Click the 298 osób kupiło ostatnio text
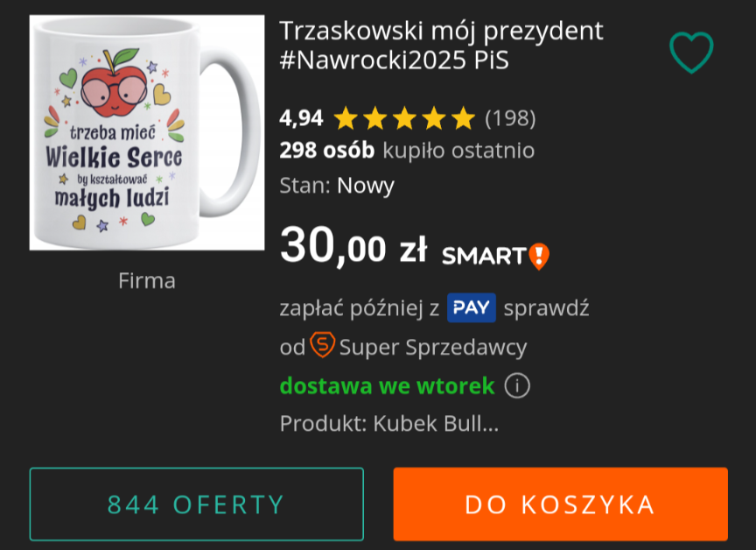 (407, 151)
